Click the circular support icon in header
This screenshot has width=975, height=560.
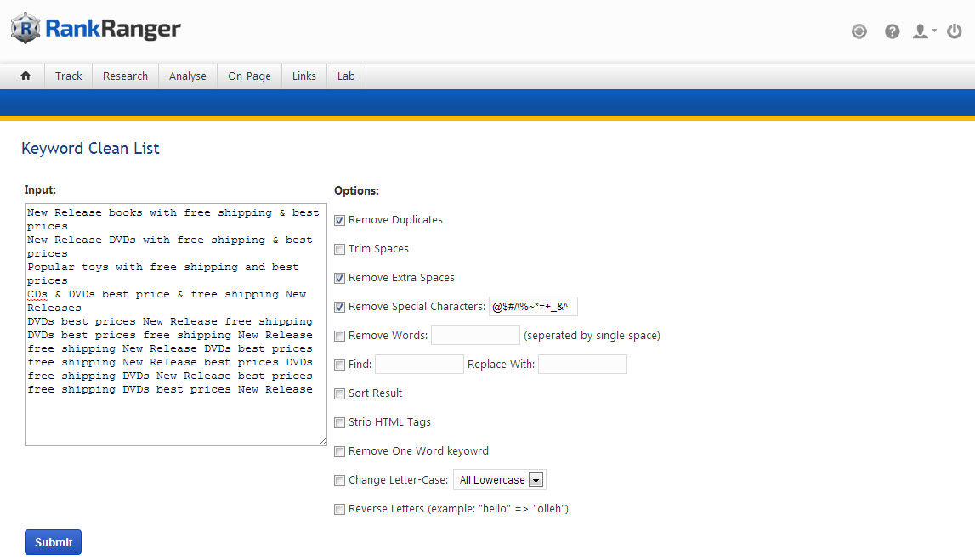point(859,31)
